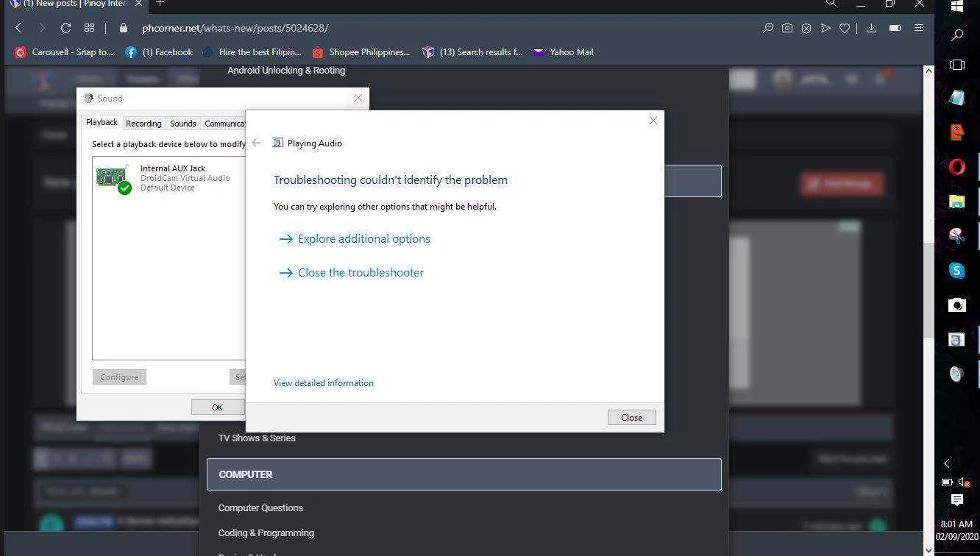This screenshot has width=980, height=556.
Task: Bookmark the page with the heart icon
Action: pos(845,28)
